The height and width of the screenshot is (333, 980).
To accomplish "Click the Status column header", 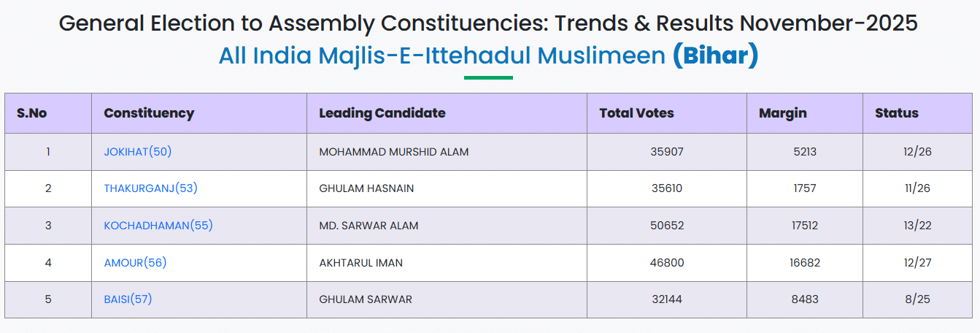I will pos(897,113).
